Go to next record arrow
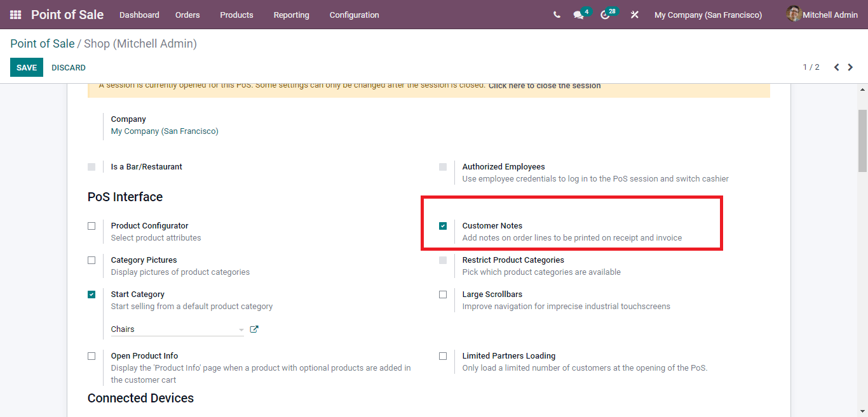The image size is (868, 417). click(850, 67)
